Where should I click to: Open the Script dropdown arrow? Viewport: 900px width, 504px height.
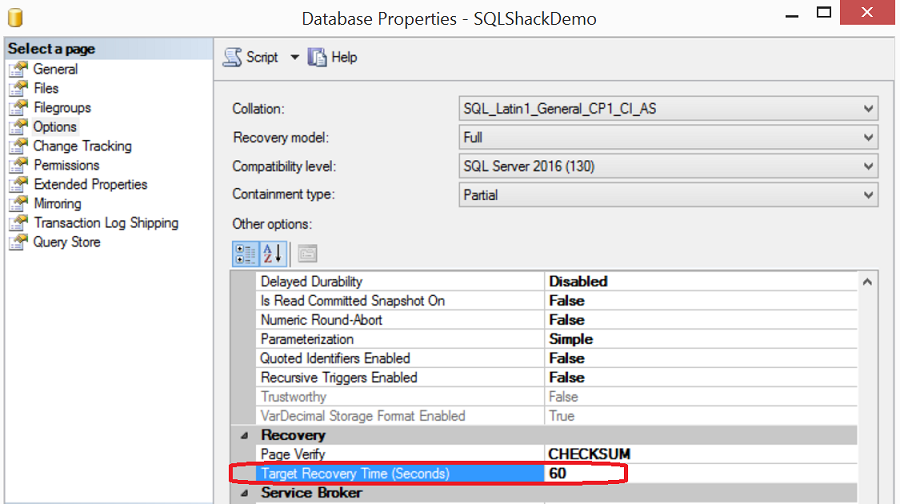coord(294,57)
